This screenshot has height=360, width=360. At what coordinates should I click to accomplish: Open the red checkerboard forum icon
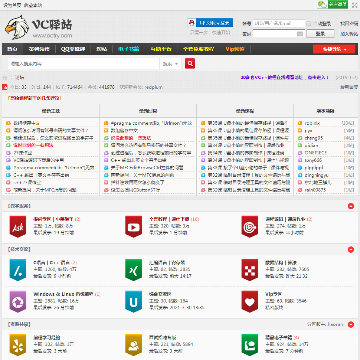click(x=250, y=270)
